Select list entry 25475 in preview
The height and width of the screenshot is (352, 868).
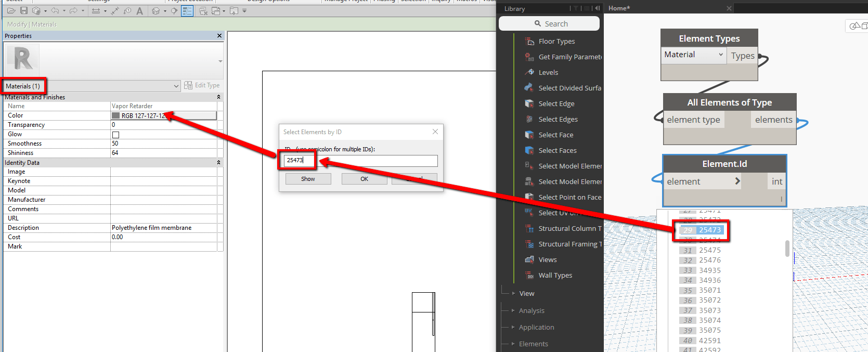(709, 250)
